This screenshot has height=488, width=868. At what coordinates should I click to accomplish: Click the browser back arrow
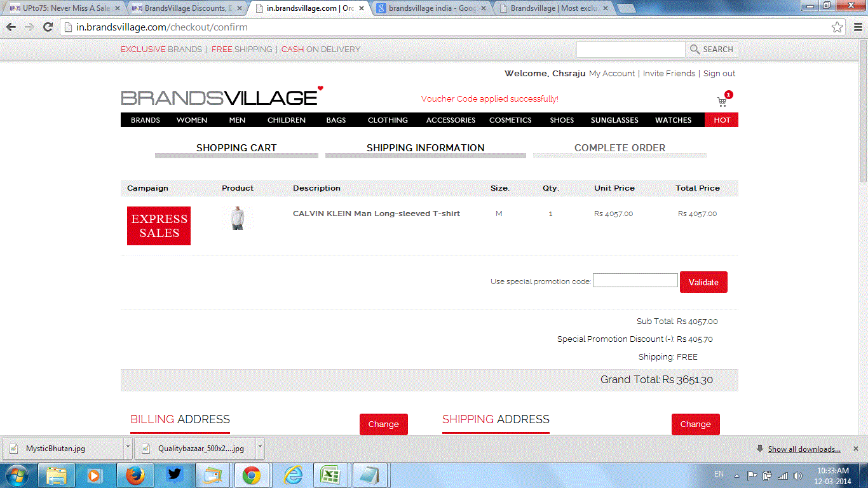tap(11, 27)
